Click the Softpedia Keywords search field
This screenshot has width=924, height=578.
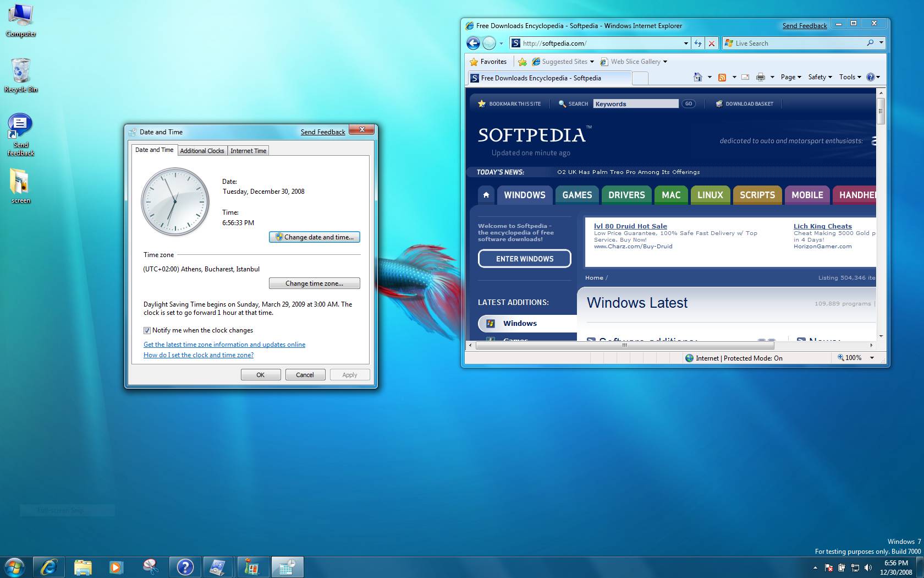click(x=635, y=103)
